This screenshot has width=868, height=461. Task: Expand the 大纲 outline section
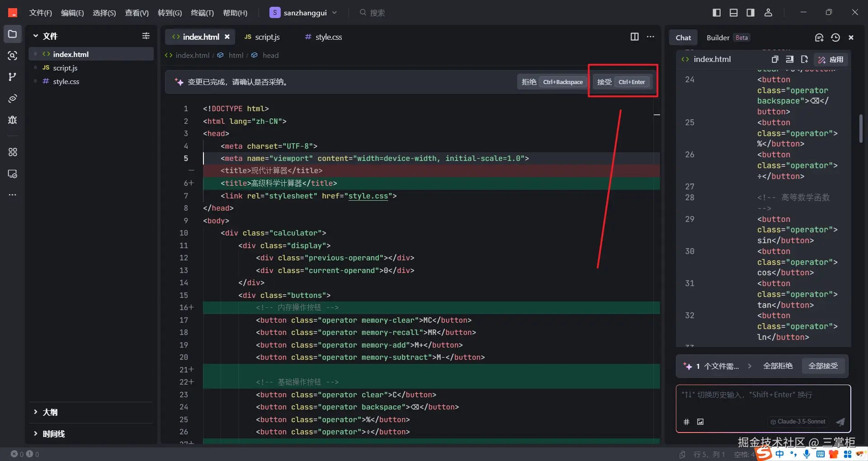pyautogui.click(x=50, y=412)
